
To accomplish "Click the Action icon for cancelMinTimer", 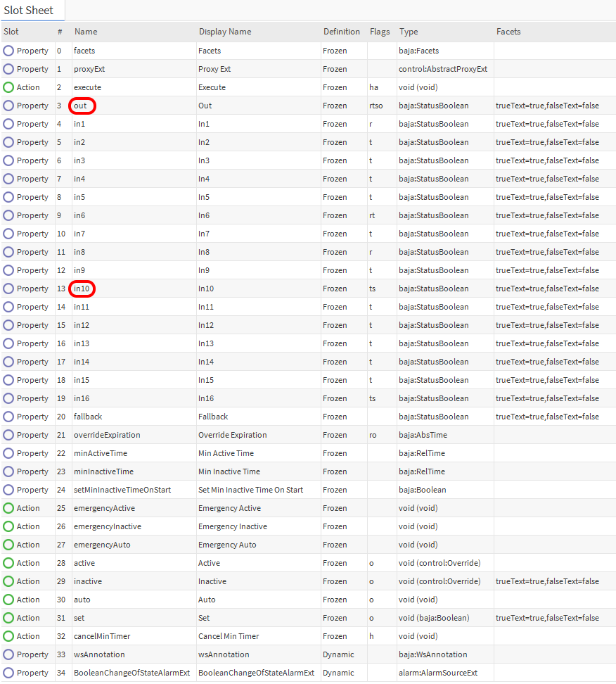I will click(x=8, y=636).
